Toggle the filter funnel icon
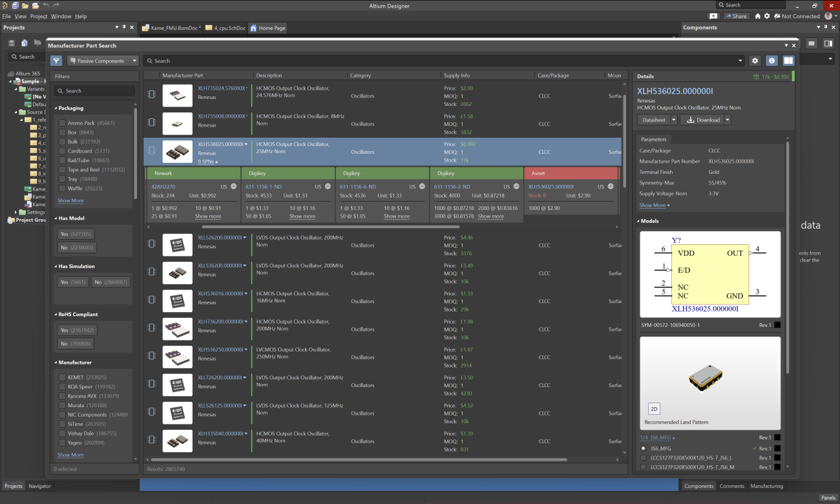 (56, 61)
